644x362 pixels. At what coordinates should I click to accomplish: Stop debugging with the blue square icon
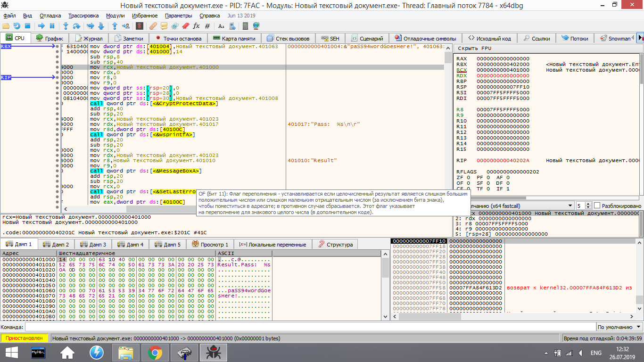click(28, 26)
